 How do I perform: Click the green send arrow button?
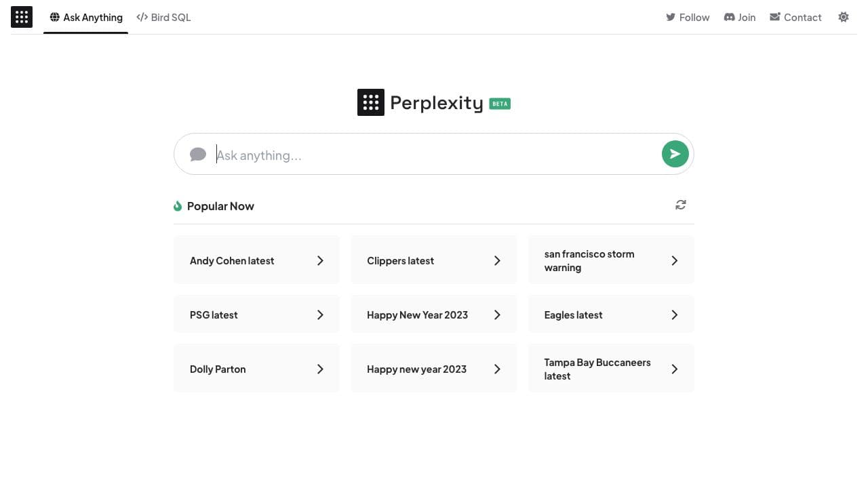[x=675, y=154]
